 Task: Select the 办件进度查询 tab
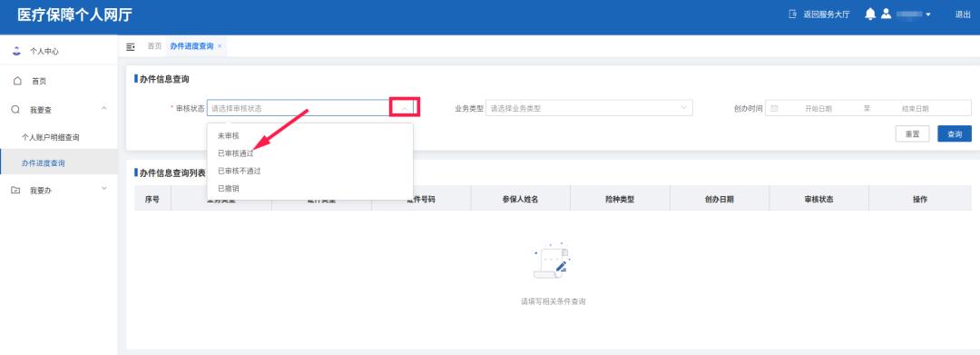[x=191, y=46]
